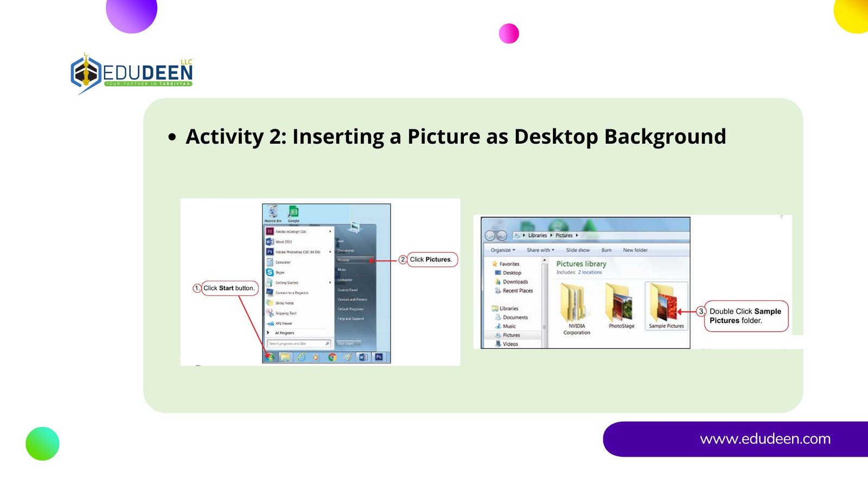Click the New folder button

(635, 250)
